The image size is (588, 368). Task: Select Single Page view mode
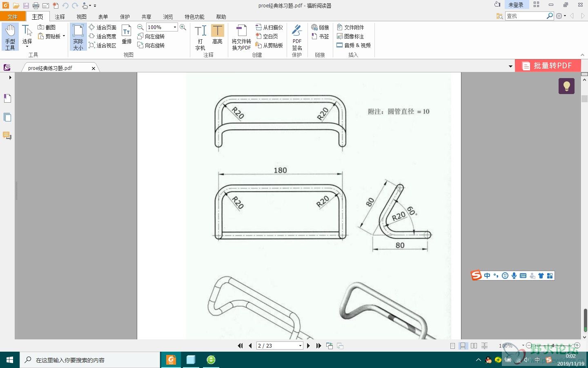(452, 346)
